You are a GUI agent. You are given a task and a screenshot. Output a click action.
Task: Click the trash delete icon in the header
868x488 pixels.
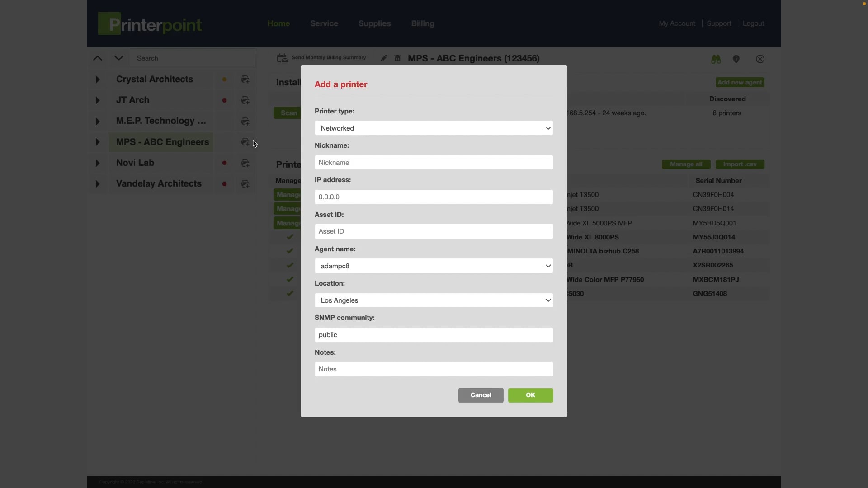coord(397,58)
